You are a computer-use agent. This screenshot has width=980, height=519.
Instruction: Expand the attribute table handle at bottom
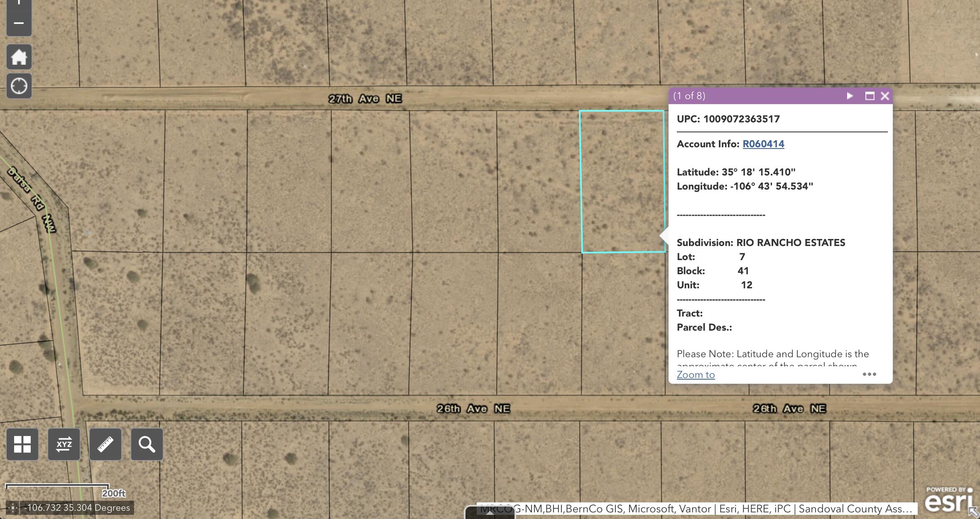coord(490,513)
